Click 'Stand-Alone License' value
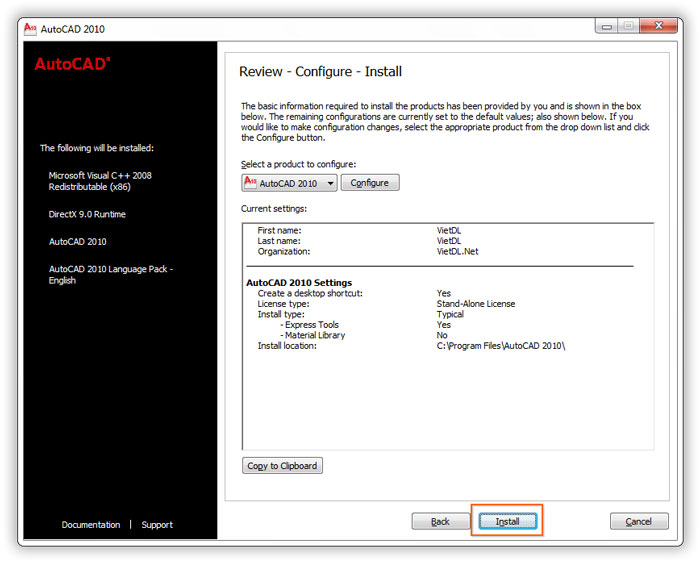700x563 pixels. [x=476, y=304]
